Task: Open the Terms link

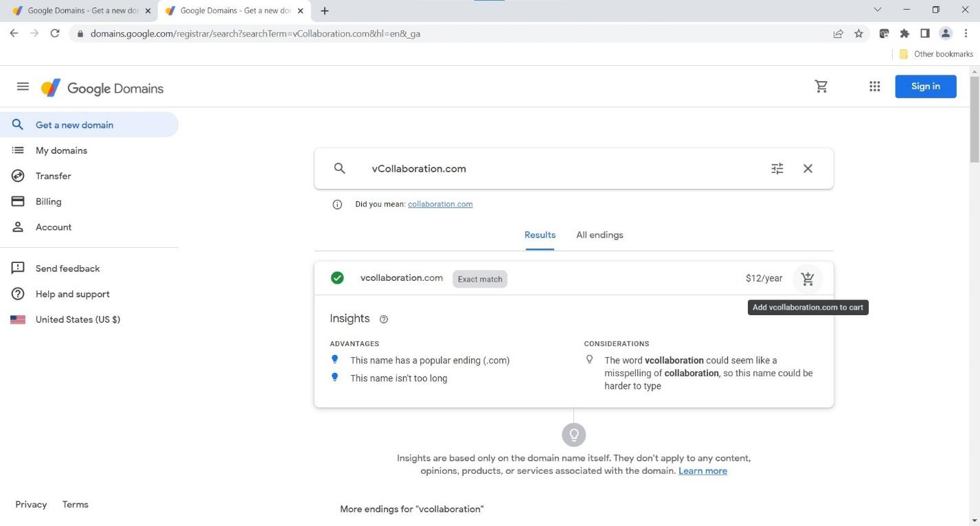Action: click(76, 504)
